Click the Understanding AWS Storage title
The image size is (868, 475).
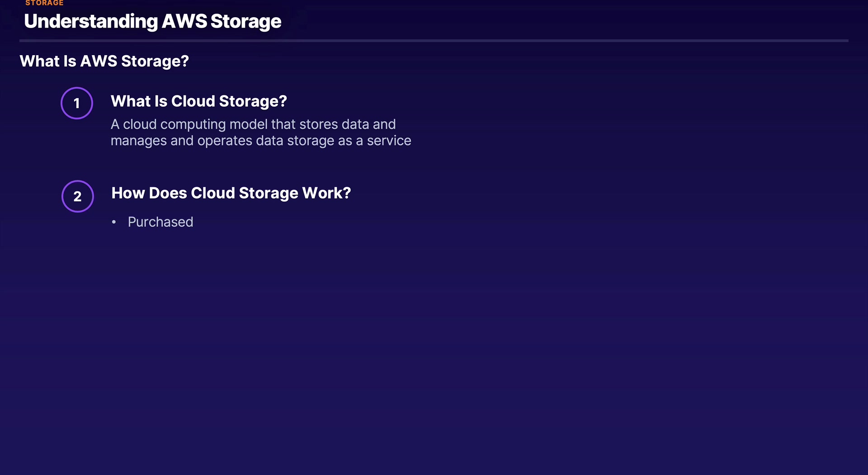point(152,21)
